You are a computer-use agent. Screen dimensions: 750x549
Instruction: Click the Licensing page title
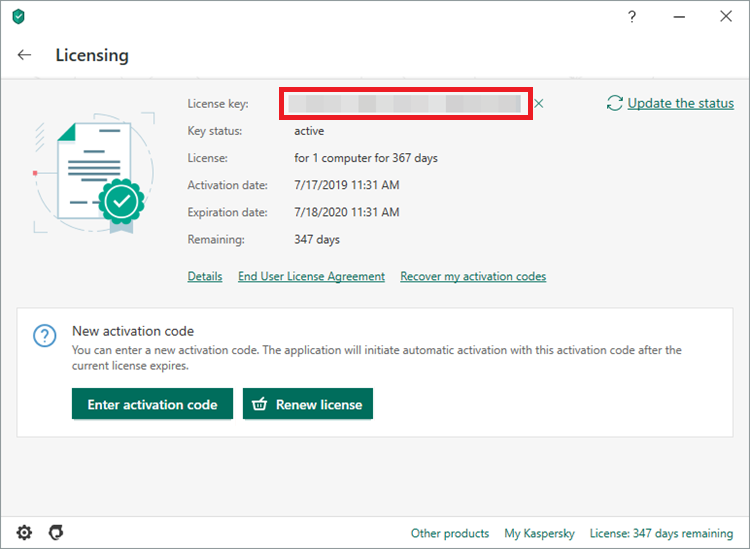[92, 55]
